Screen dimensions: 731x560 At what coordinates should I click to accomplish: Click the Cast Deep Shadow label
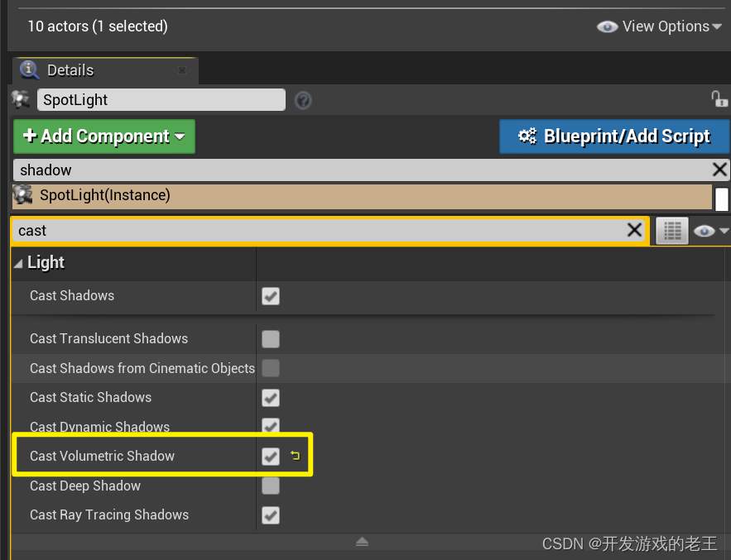point(84,486)
